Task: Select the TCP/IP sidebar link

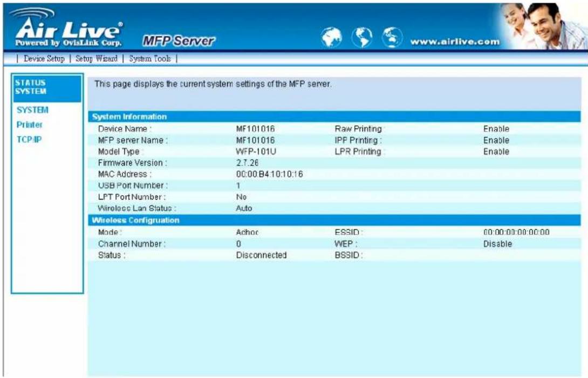Action: click(x=29, y=140)
